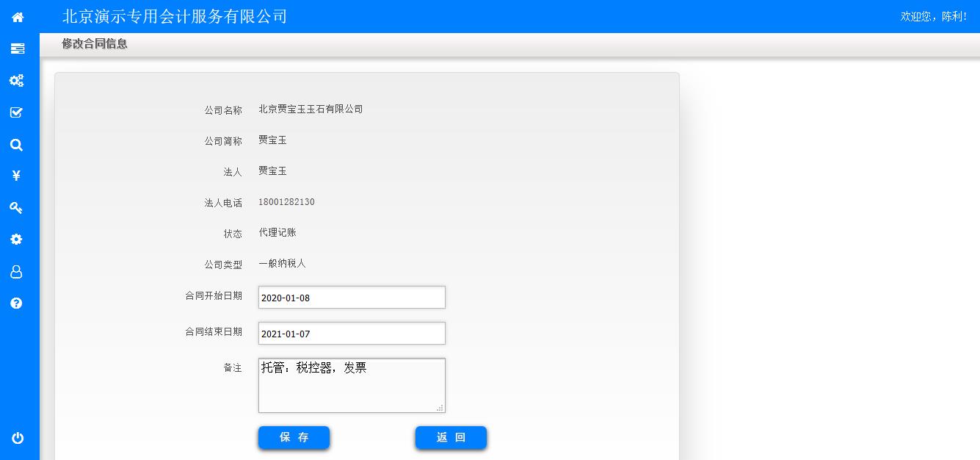The height and width of the screenshot is (460, 980).
Task: Open the user profile sidebar icon
Action: [x=16, y=272]
